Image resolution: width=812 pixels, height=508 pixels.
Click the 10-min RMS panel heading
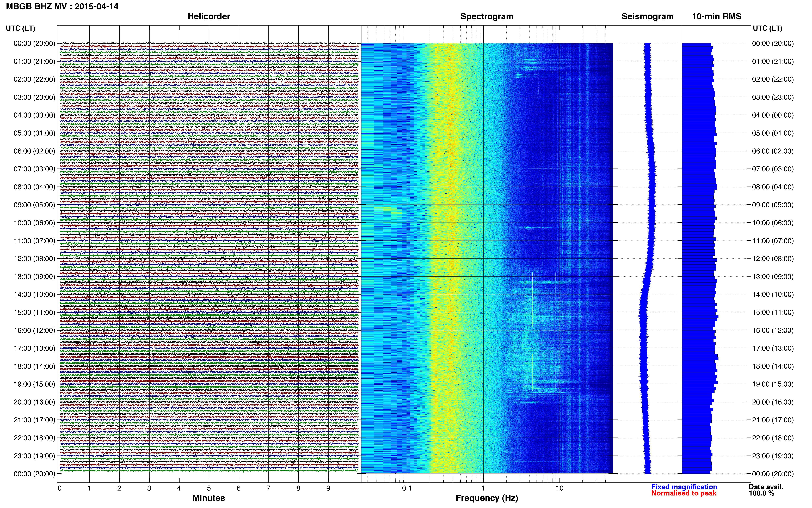click(717, 16)
